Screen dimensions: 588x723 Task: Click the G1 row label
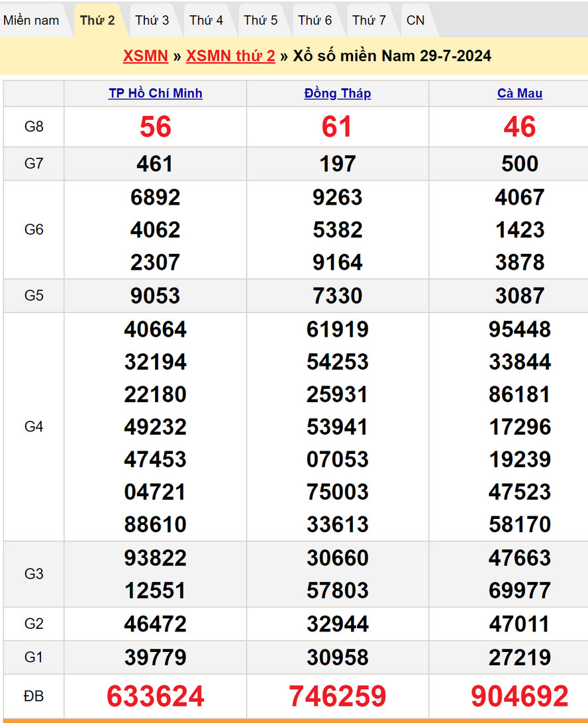coord(34,657)
